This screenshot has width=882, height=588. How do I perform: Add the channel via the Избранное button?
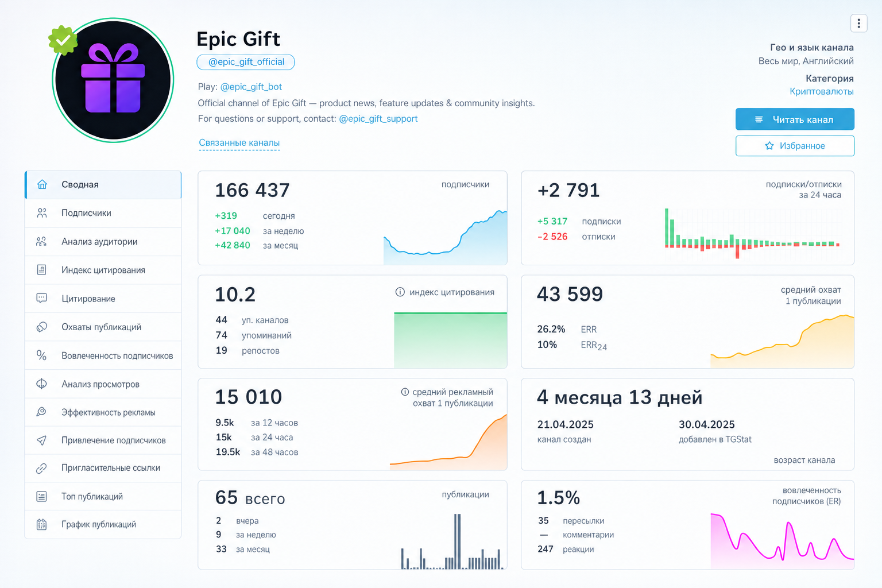pyautogui.click(x=795, y=146)
